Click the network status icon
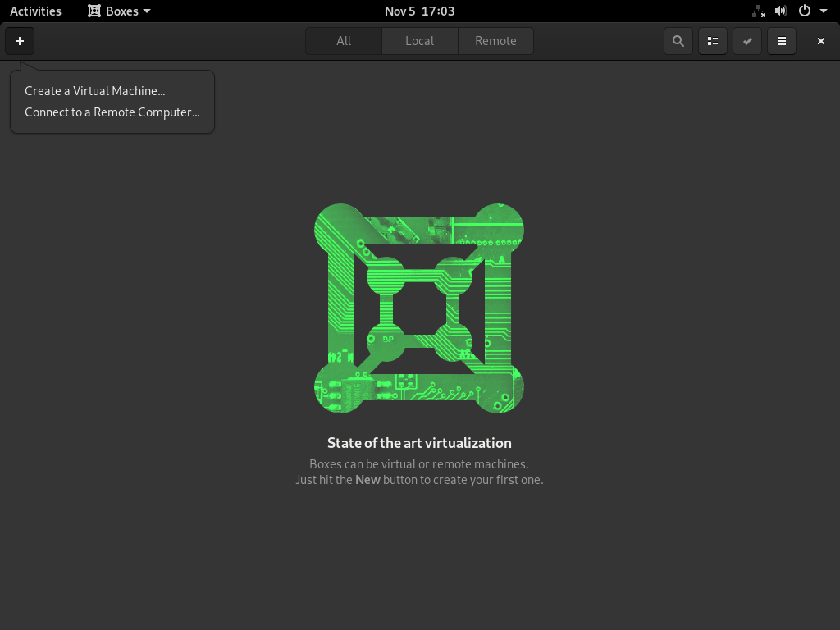The image size is (840, 630). (x=759, y=11)
